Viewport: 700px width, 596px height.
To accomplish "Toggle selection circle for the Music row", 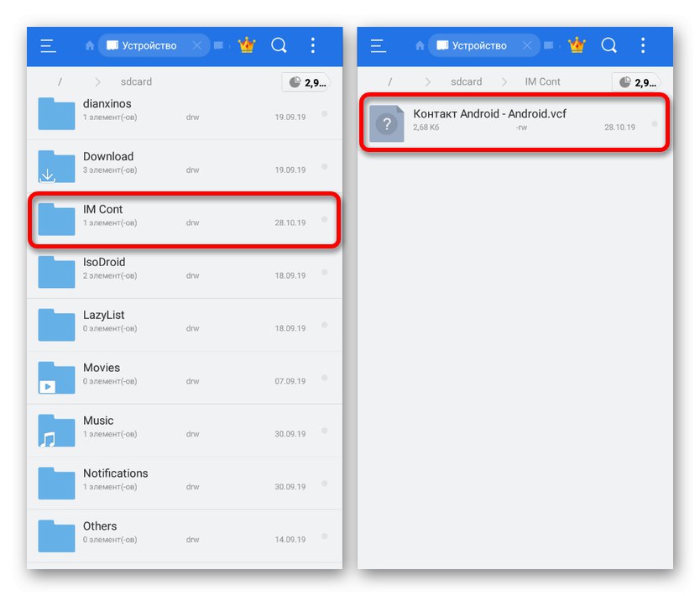I will pos(324,430).
